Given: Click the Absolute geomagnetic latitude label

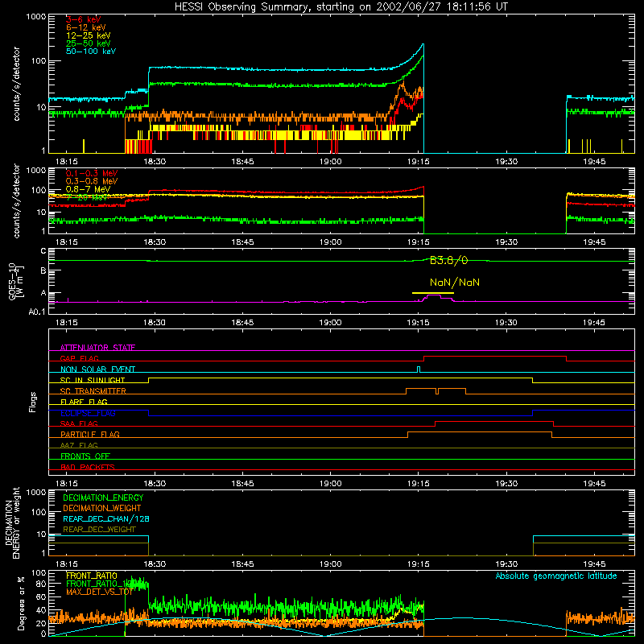Looking at the screenshot, I should pos(556,576).
